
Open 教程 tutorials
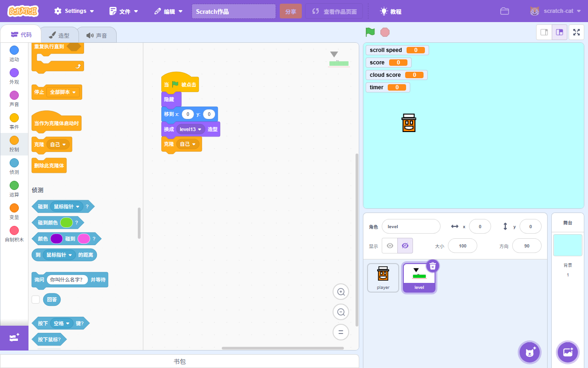390,11
